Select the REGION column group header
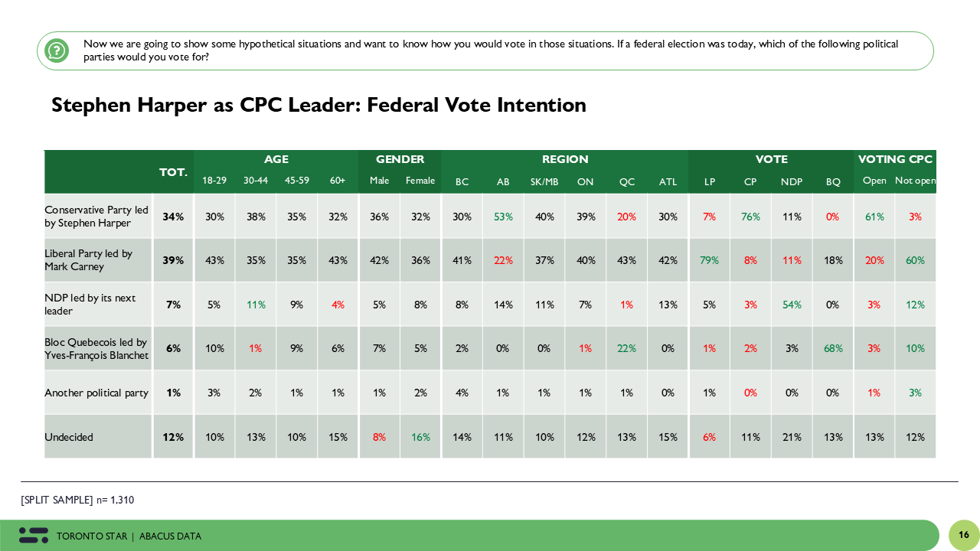980x551 pixels. [565, 159]
